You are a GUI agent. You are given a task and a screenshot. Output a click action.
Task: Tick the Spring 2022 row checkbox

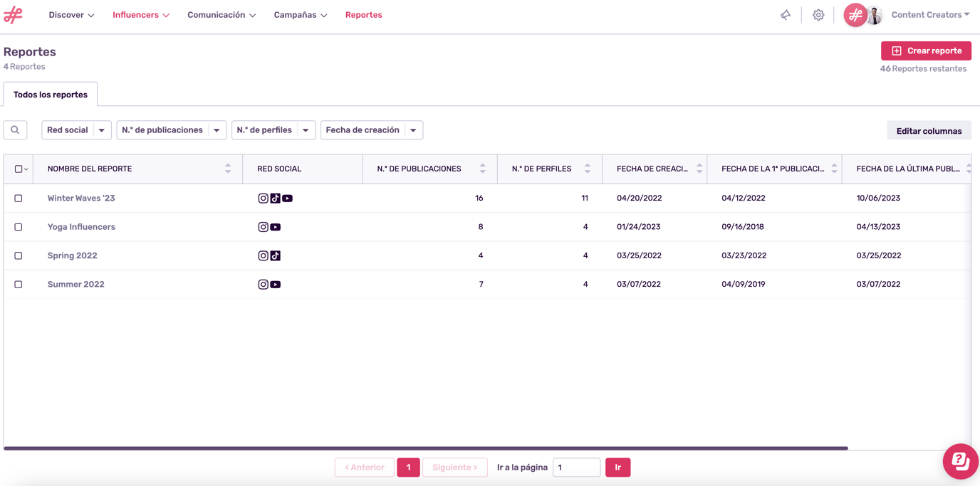point(19,255)
